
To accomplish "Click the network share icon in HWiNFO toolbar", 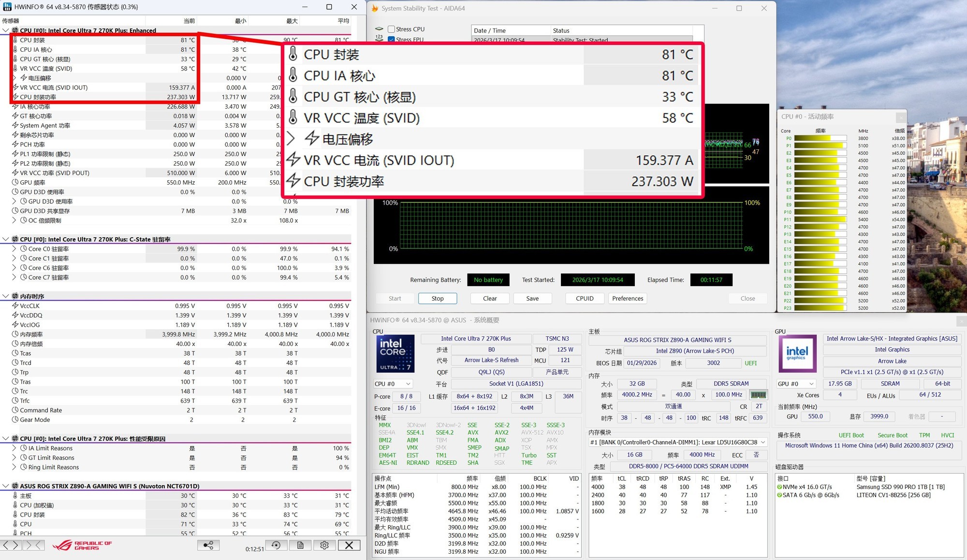I will (x=208, y=545).
